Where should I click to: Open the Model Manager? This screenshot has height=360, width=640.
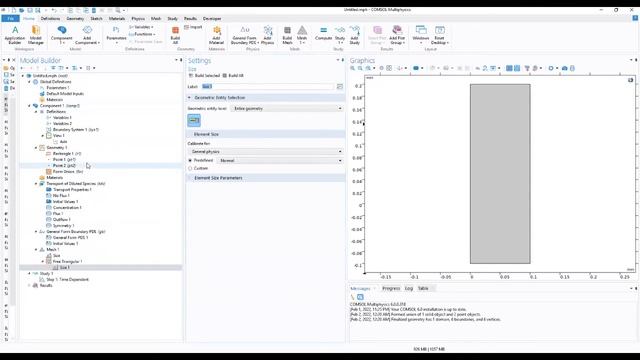[36, 35]
